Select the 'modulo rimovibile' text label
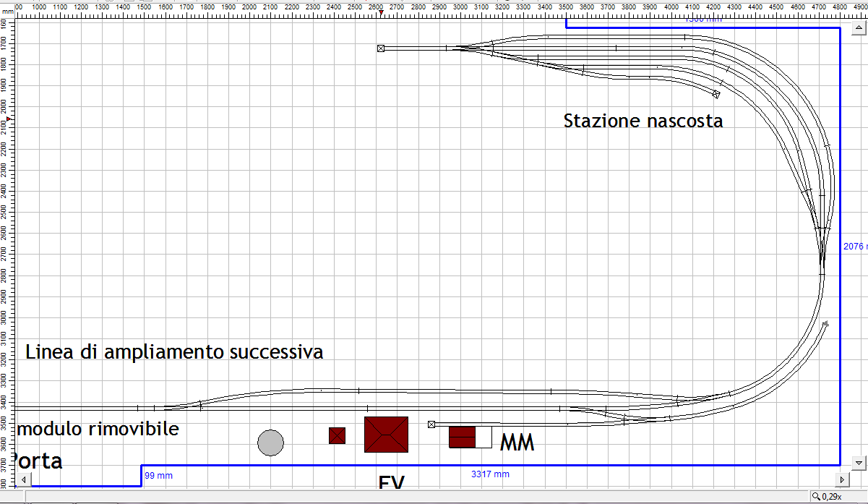This screenshot has width=868, height=504. point(98,429)
